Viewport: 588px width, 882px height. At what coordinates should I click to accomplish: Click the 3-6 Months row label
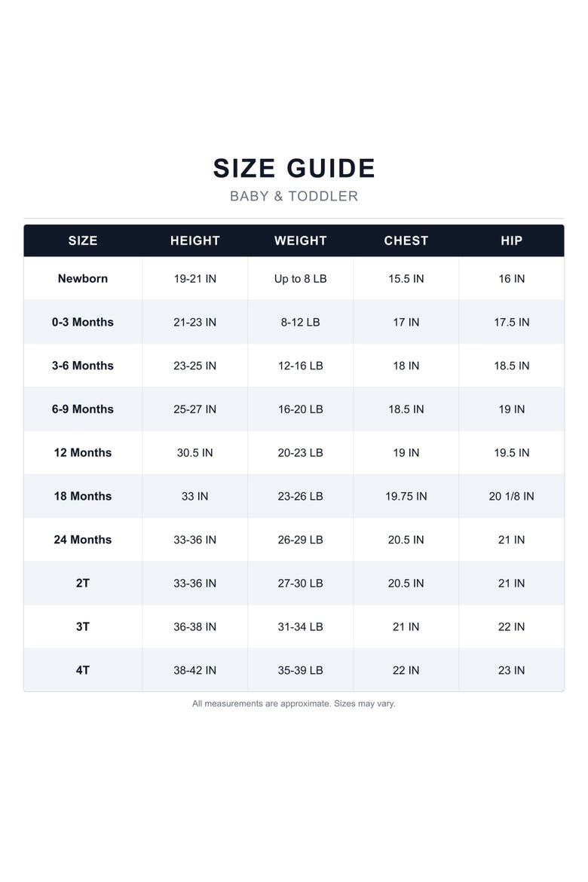(83, 366)
